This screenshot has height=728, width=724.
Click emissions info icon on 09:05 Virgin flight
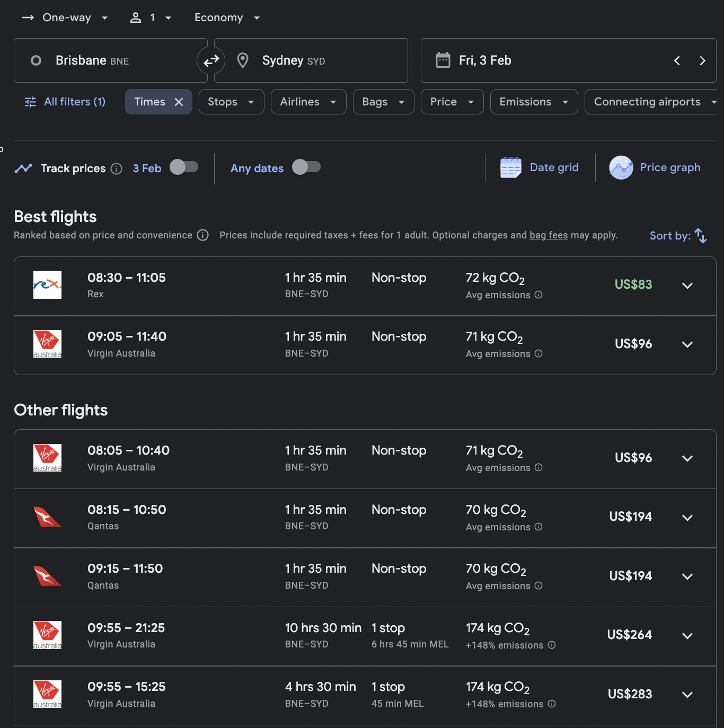point(538,353)
